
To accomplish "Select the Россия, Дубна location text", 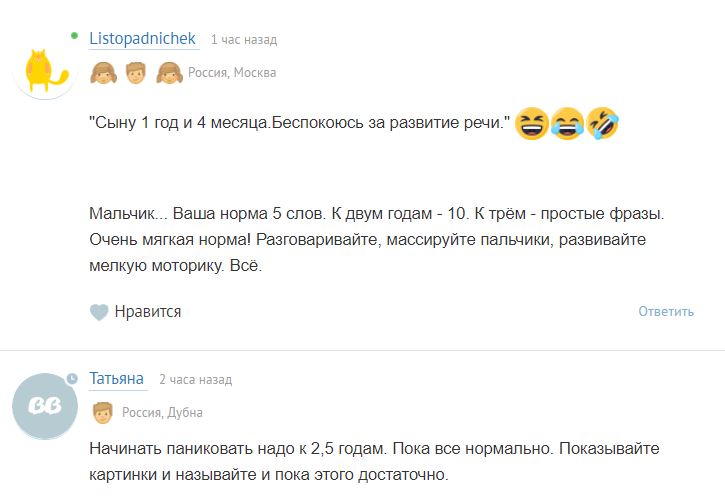I will click(162, 413).
